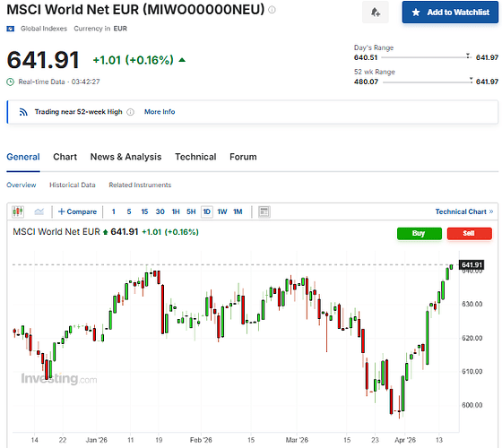502x448 pixels.
Task: Click the 52 wk low value 480.07
Action: [x=366, y=82]
